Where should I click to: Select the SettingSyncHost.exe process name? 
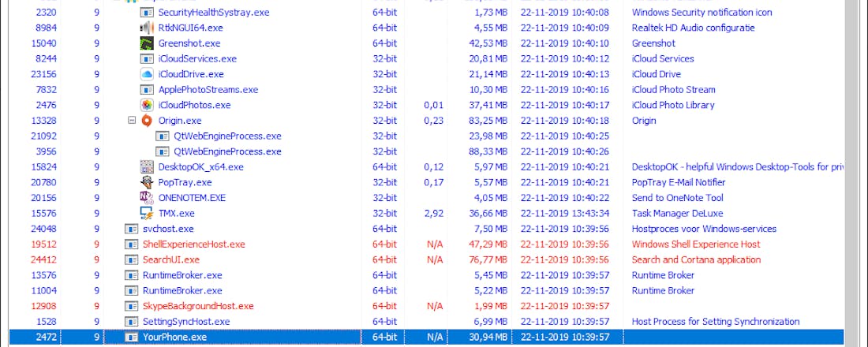coord(186,322)
